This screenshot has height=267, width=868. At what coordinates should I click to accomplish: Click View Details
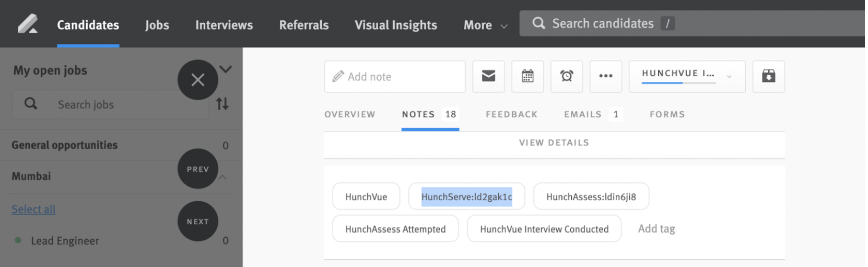(x=554, y=143)
